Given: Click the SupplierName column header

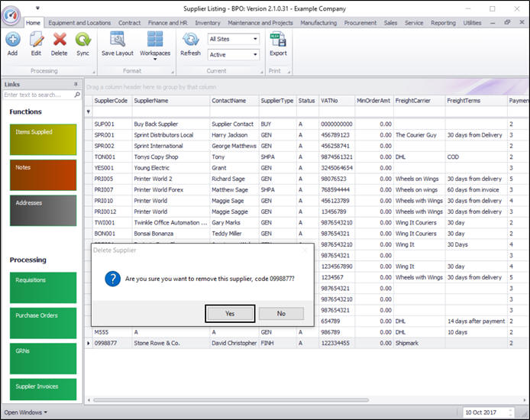Looking at the screenshot, I should click(170, 100).
